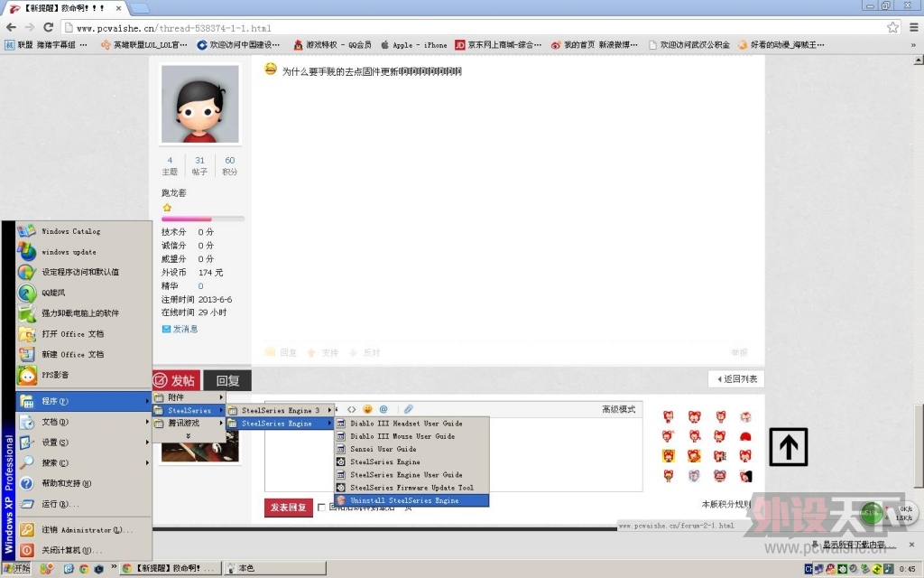
Task: Click the pink user level progress bar
Action: pyautogui.click(x=203, y=219)
